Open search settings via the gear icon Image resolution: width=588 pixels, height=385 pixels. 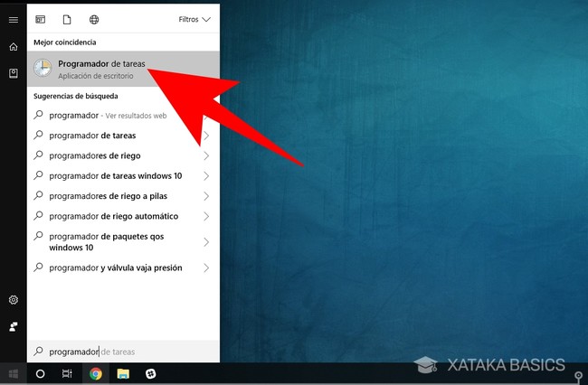tap(13, 299)
